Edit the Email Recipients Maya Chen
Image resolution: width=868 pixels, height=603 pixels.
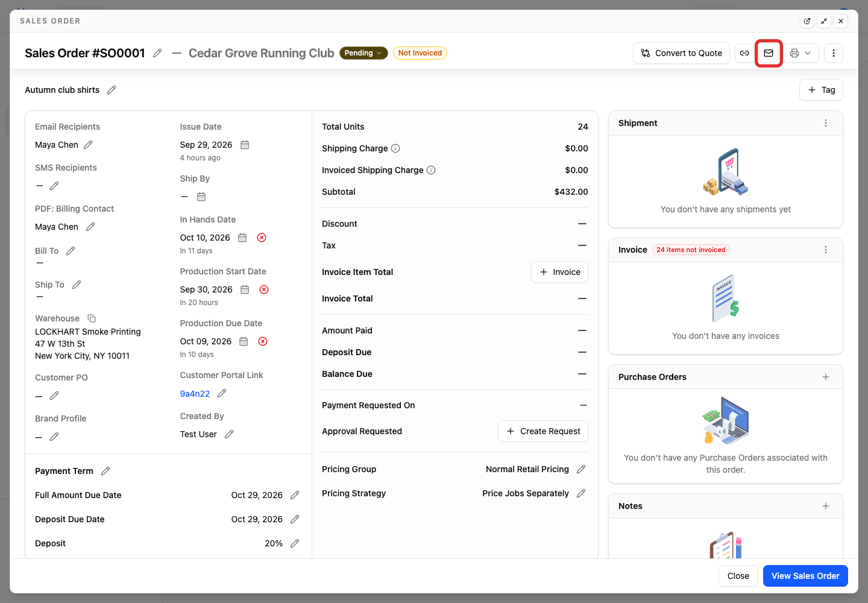[88, 145]
